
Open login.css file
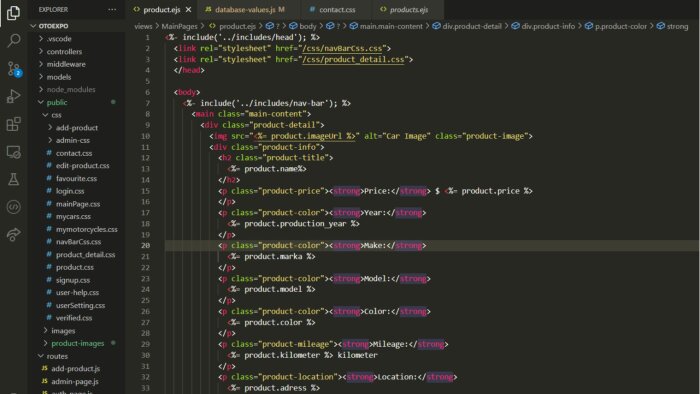pos(70,191)
